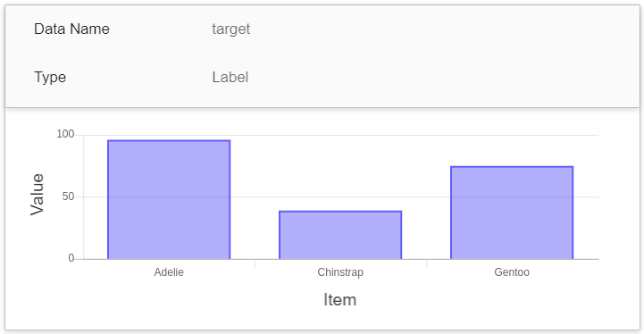Viewport: 644px width, 334px height.
Task: Click the Gentoo bar in chart
Action: coord(512,213)
